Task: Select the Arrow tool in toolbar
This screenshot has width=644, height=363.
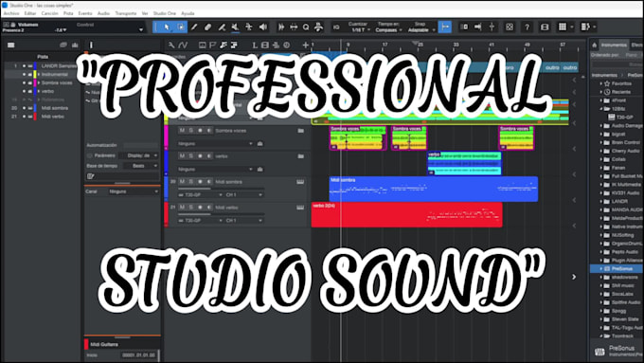Action: click(167, 27)
